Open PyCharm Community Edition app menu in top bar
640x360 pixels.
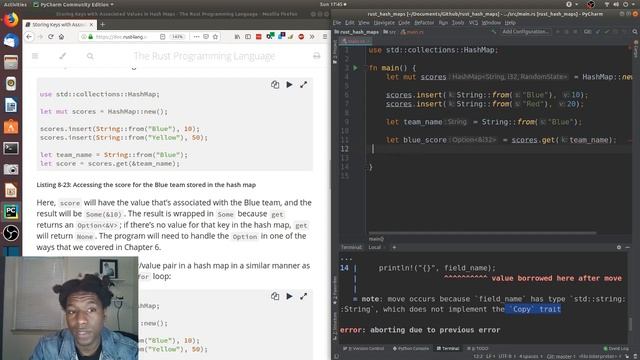point(73,4)
